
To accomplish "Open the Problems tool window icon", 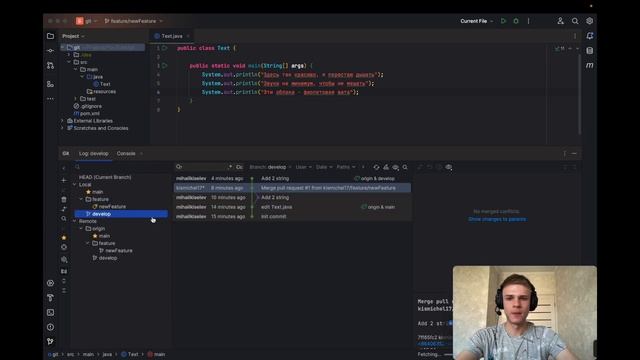I will coord(50,327).
